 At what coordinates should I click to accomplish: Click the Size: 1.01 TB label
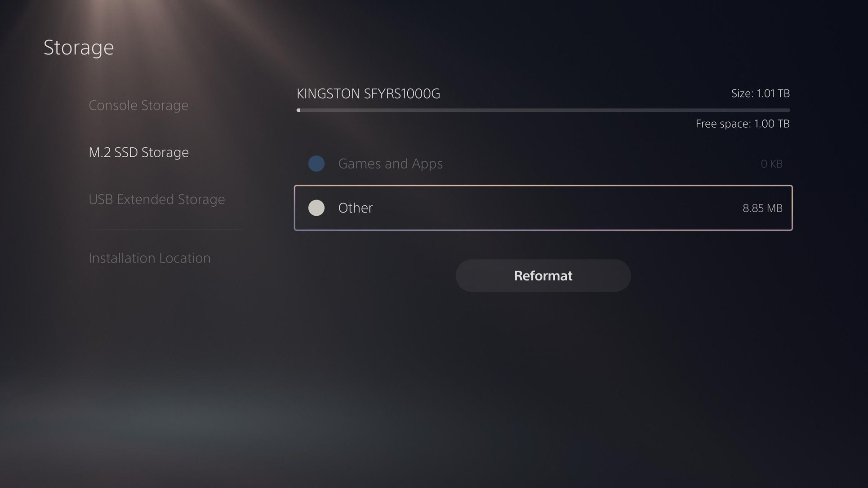(x=760, y=93)
